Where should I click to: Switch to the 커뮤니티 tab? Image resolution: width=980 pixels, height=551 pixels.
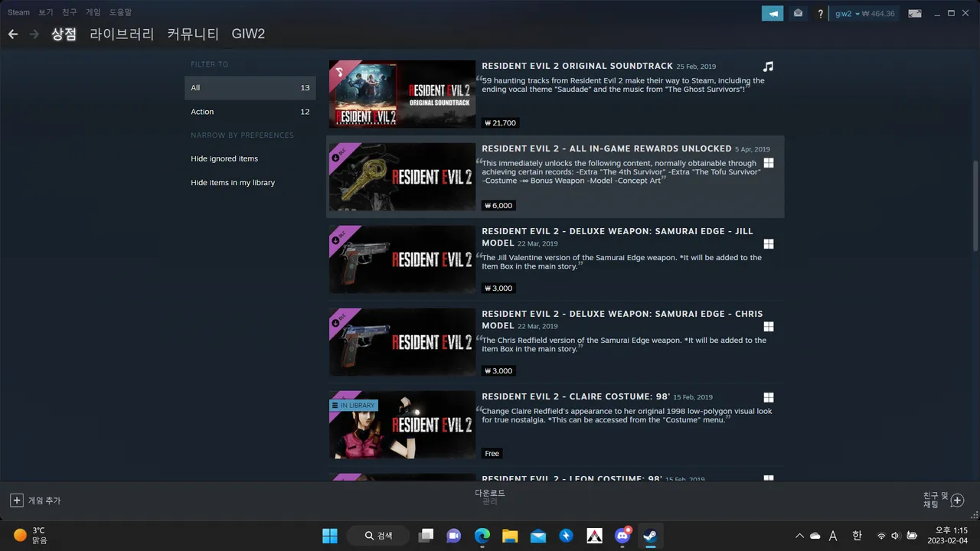(193, 34)
